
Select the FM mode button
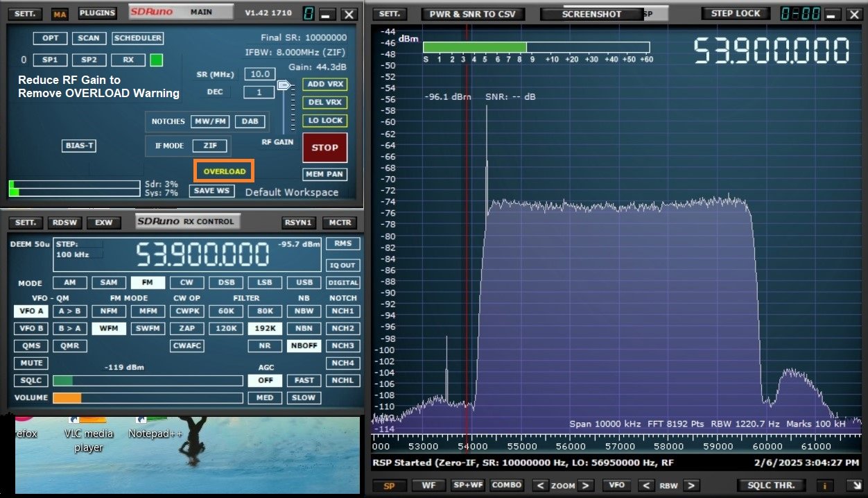pyautogui.click(x=148, y=283)
